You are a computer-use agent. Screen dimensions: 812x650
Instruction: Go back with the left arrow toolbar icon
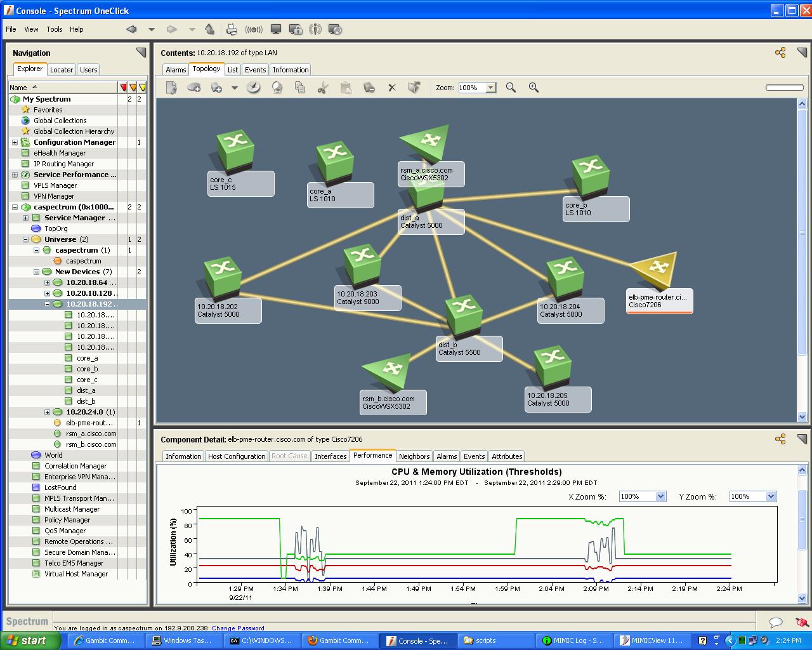131,29
